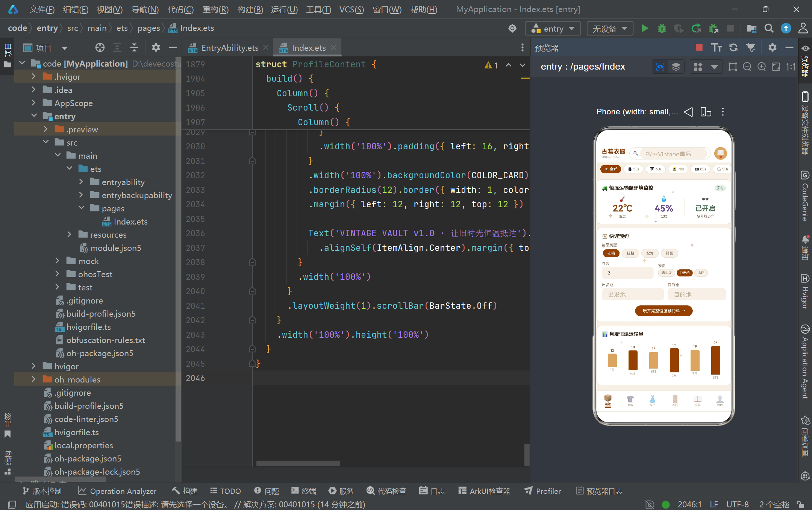Screen dimensions: 812x510
Task: Select the 全部 filter chip in preview
Action: (611, 169)
